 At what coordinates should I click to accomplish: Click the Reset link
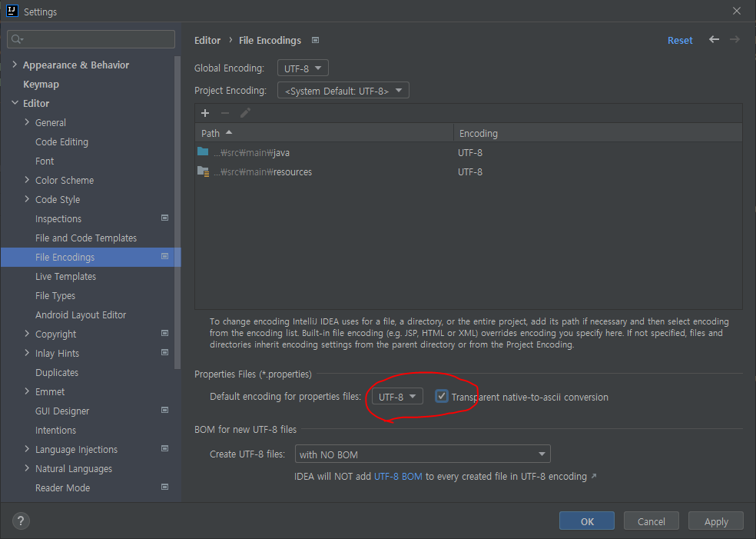(x=680, y=41)
